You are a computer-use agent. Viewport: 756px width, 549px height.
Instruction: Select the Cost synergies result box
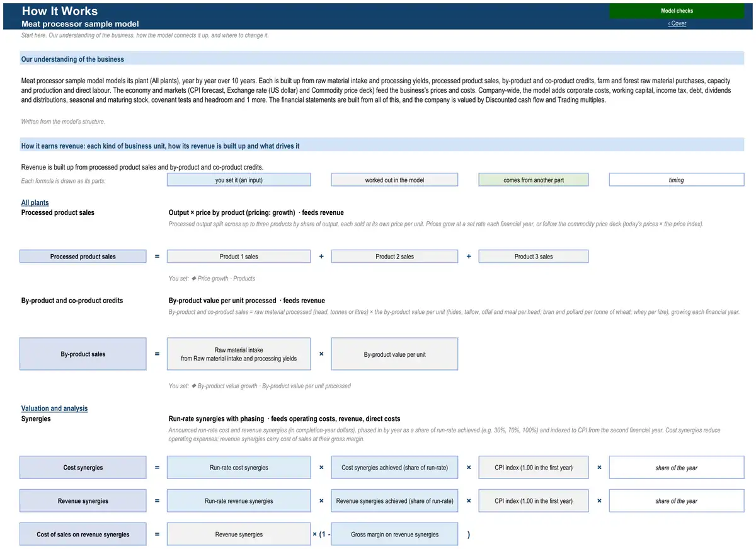tap(83, 468)
